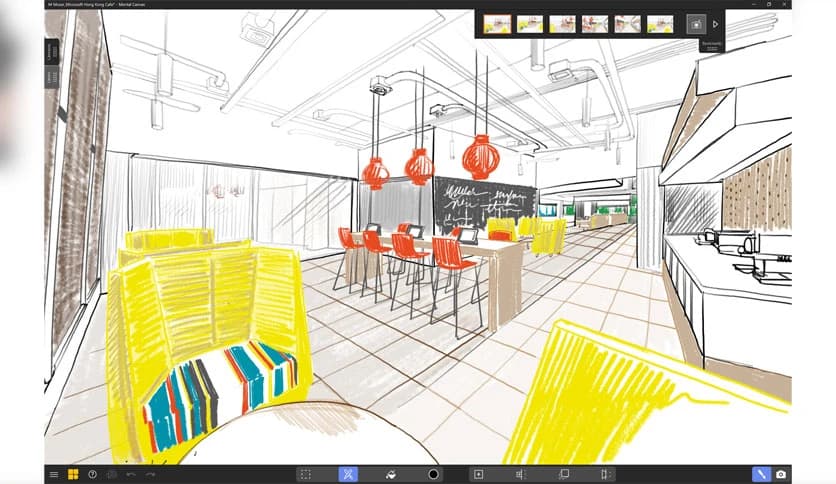Open the black brush color swatch
Viewport: 836px width, 484px height.
click(x=434, y=474)
